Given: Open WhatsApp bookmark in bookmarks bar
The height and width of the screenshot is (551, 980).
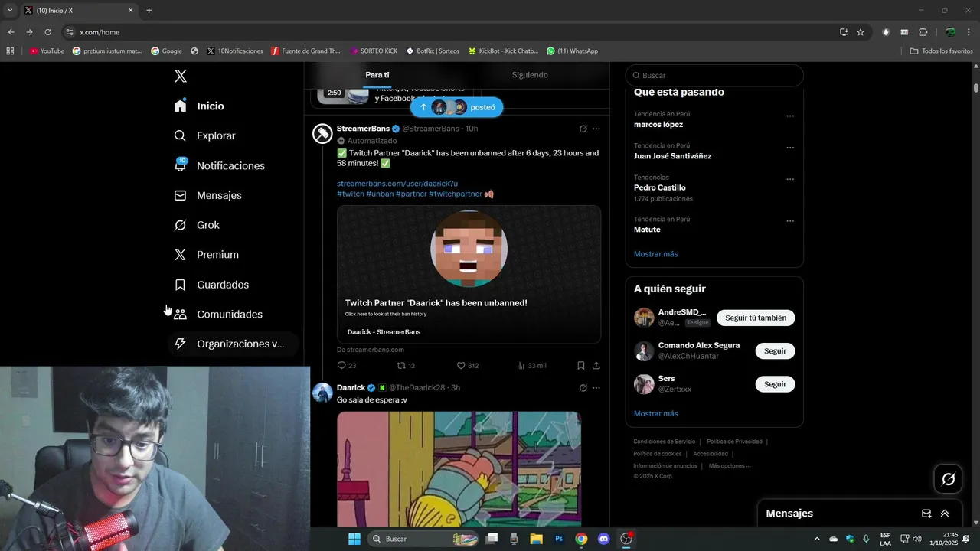Looking at the screenshot, I should point(572,51).
